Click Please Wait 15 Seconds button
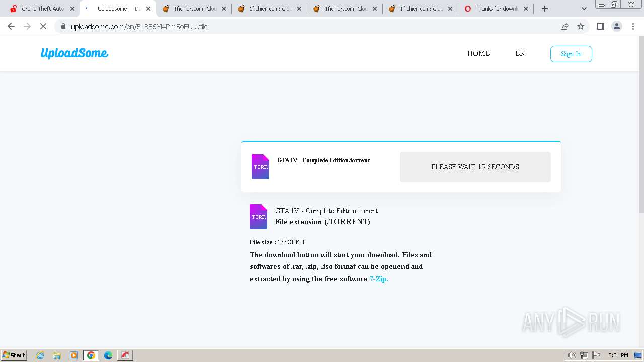This screenshot has height=362, width=644. pos(475,167)
